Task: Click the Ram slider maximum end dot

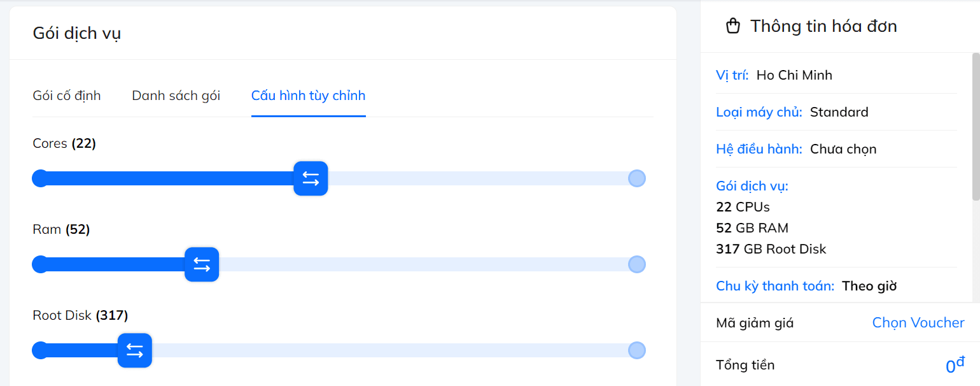Action: point(637,264)
